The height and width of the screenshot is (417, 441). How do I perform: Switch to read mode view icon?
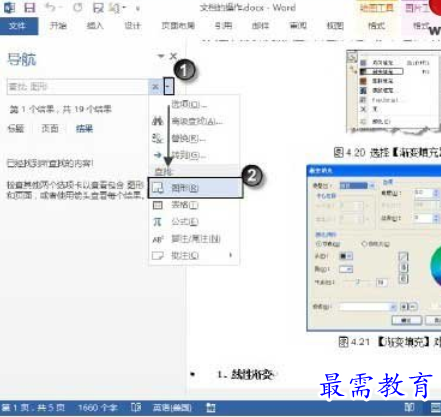[x=410, y=407]
